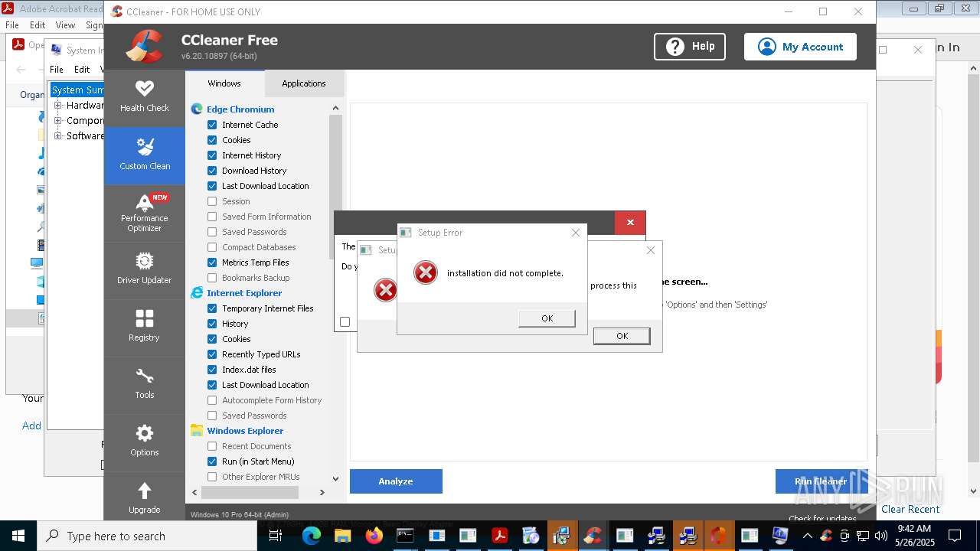The width and height of the screenshot is (980, 551).
Task: Click the red error icon in Setup Error dialog
Action: pos(426,273)
